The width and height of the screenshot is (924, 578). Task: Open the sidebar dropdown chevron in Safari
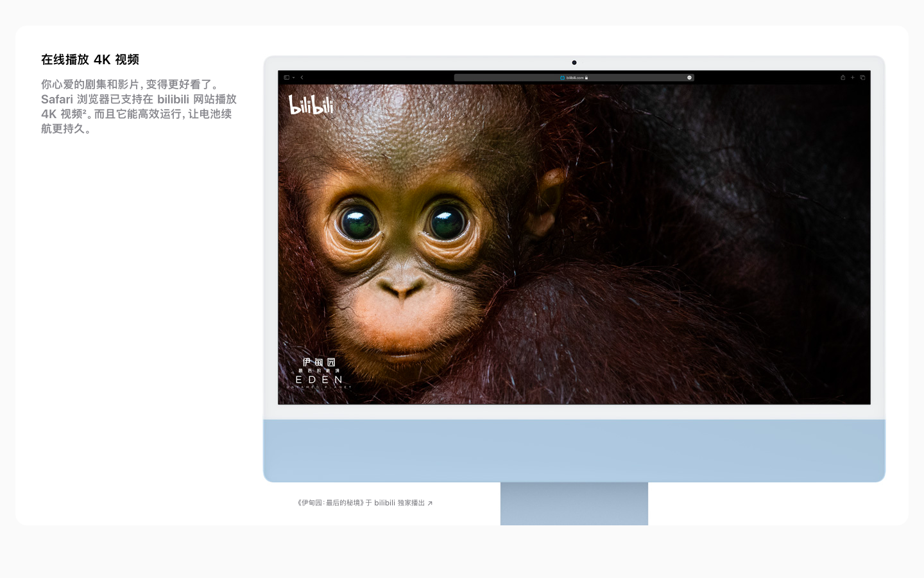coord(293,78)
